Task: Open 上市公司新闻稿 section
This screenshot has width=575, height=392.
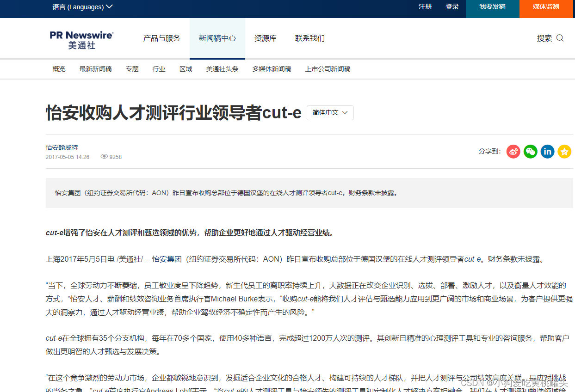Action: 328,69
